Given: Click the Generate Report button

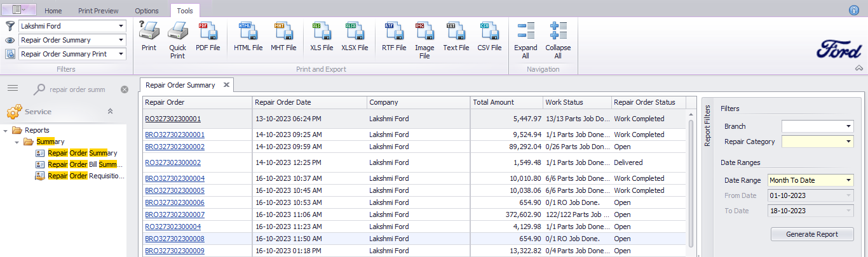Looking at the screenshot, I should pyautogui.click(x=811, y=234).
